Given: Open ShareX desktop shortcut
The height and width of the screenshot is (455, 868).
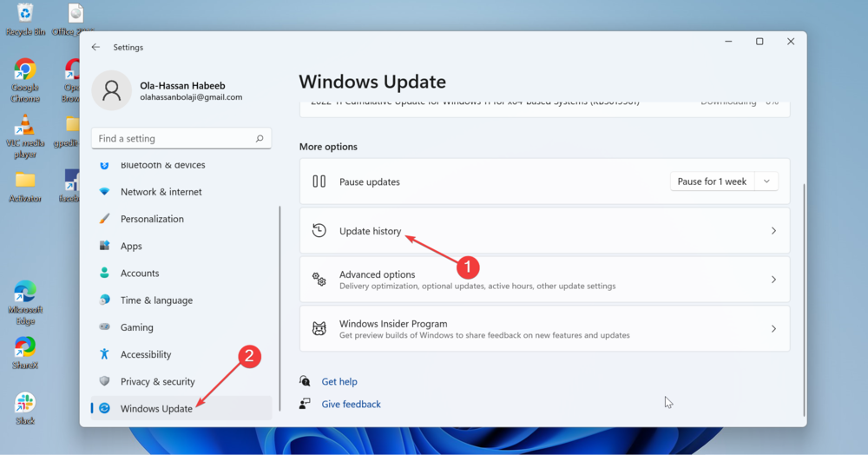Looking at the screenshot, I should pos(25,353).
